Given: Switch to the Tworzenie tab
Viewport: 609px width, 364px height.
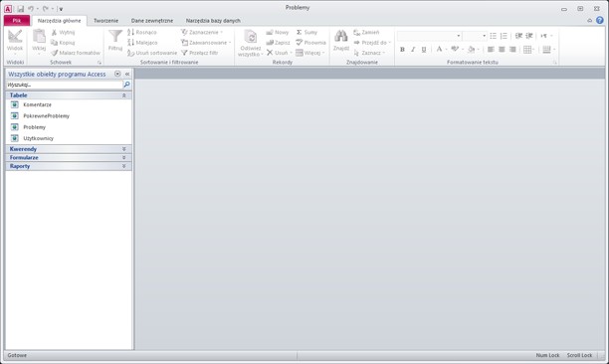Looking at the screenshot, I should (x=105, y=21).
